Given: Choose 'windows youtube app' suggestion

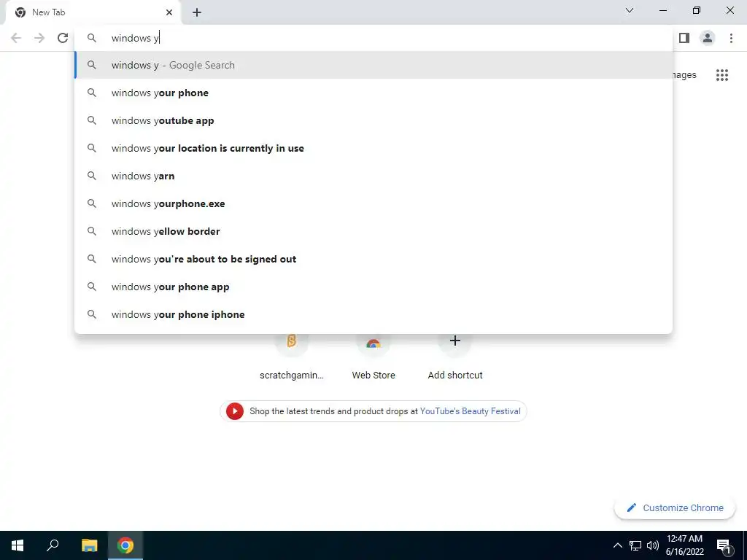Looking at the screenshot, I should click(x=373, y=120).
